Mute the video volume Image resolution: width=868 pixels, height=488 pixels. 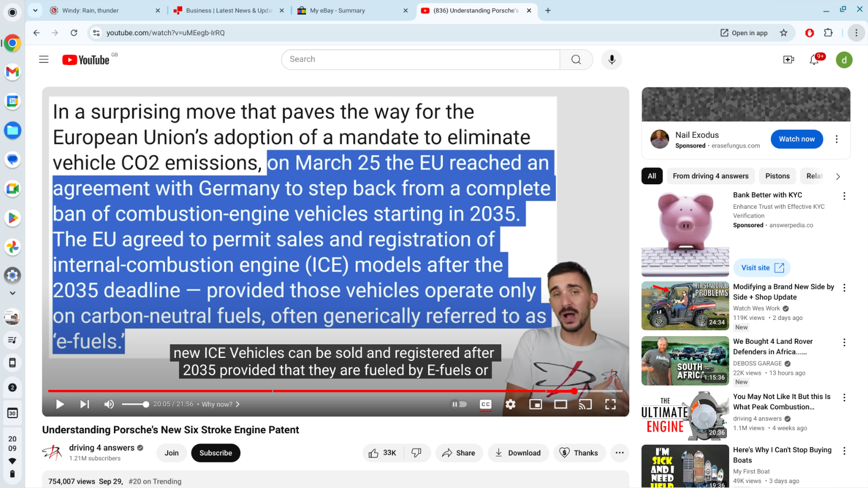pos(109,404)
